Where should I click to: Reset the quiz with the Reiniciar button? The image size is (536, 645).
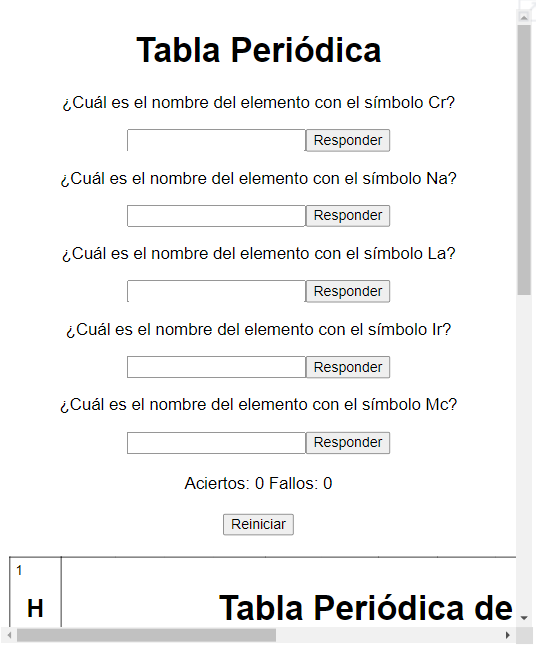258,524
